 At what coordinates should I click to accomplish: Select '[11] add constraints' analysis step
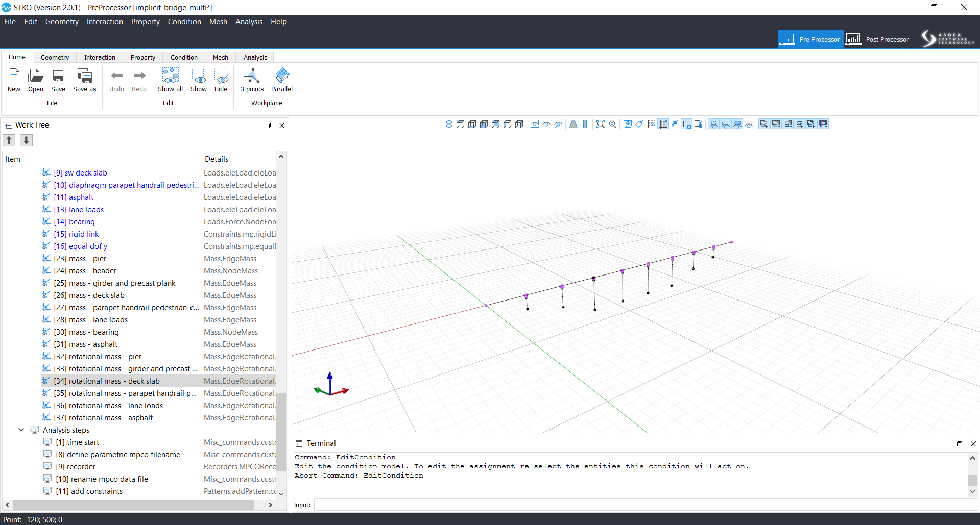pos(89,491)
